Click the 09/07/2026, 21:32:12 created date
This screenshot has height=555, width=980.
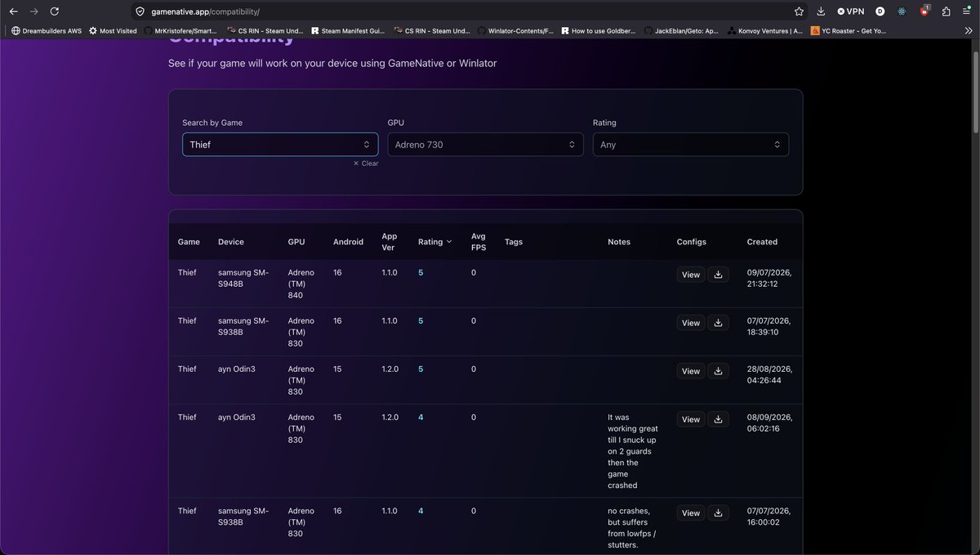(769, 278)
